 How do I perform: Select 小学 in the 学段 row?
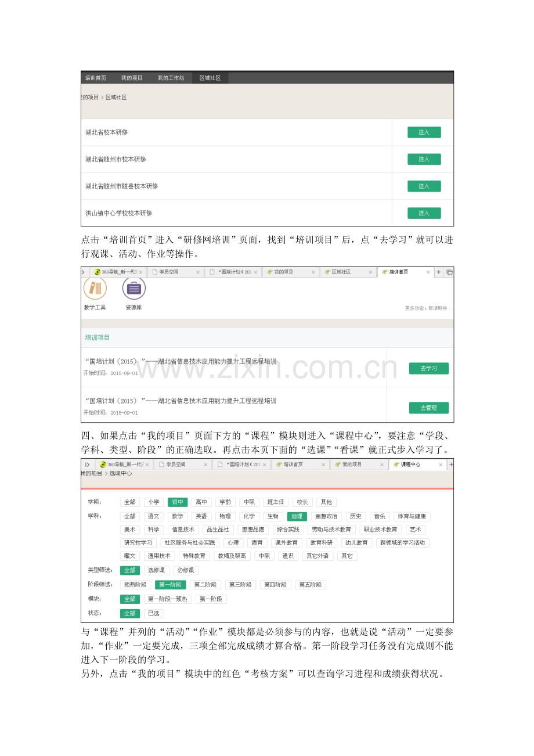coord(153,502)
